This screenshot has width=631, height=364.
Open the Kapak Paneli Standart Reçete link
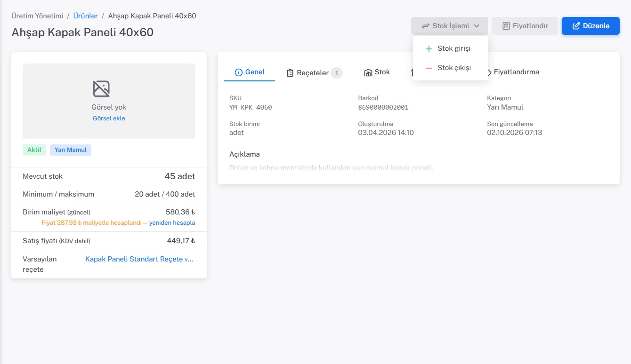click(139, 259)
